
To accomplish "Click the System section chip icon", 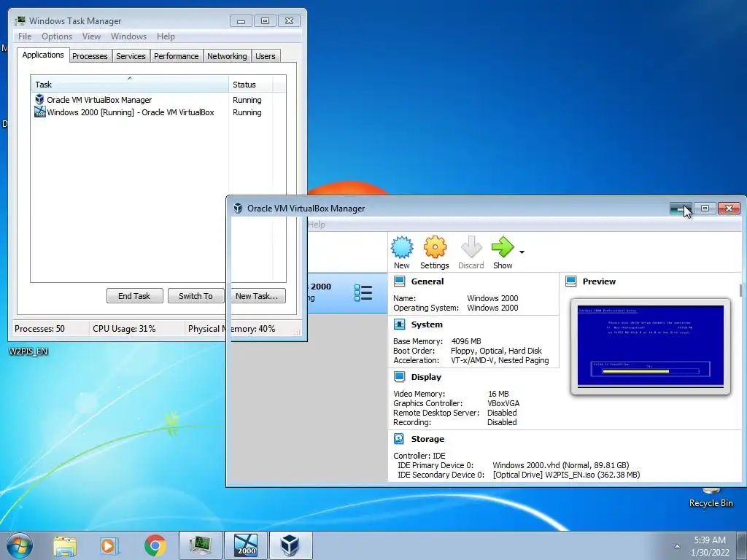I will (399, 324).
